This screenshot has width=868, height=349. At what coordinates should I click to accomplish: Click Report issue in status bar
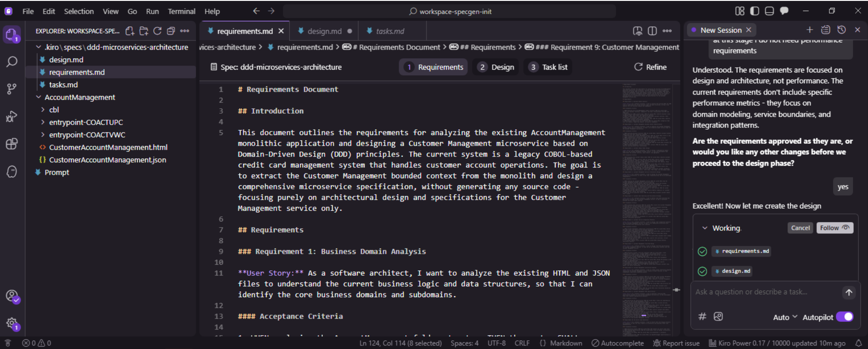pos(677,343)
